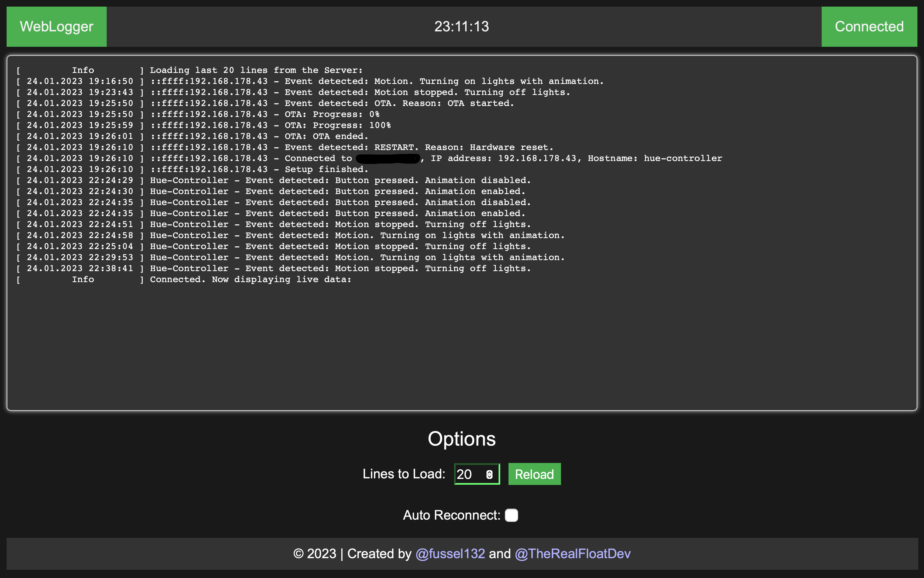Enable the Auto Reconnect checkbox
The width and height of the screenshot is (924, 578).
click(x=511, y=515)
